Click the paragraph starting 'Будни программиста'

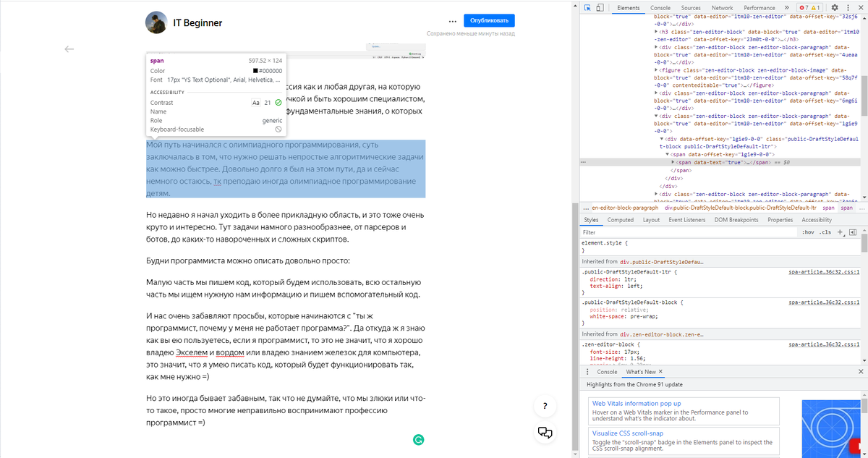coord(248,260)
